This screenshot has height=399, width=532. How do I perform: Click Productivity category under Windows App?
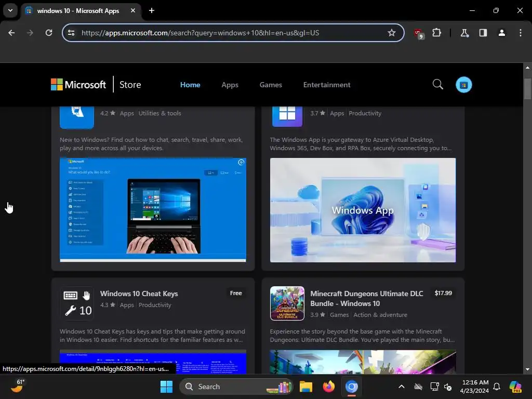(x=365, y=113)
